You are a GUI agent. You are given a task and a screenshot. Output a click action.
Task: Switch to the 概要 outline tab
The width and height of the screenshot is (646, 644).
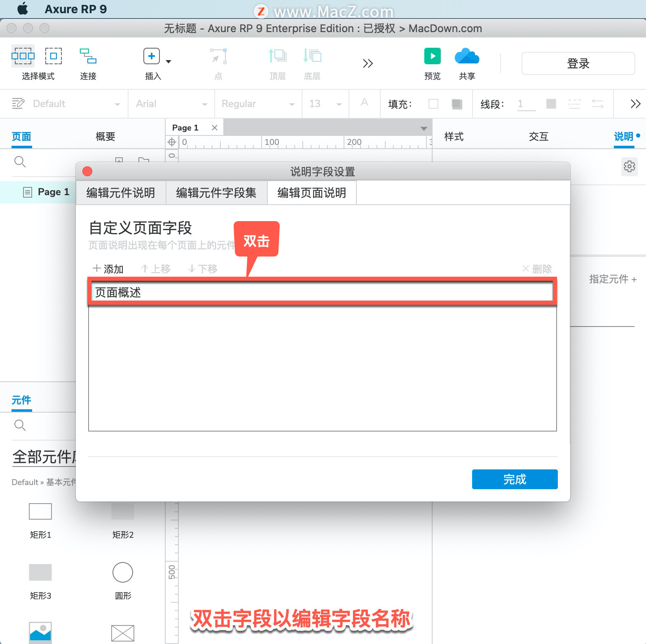tap(105, 137)
